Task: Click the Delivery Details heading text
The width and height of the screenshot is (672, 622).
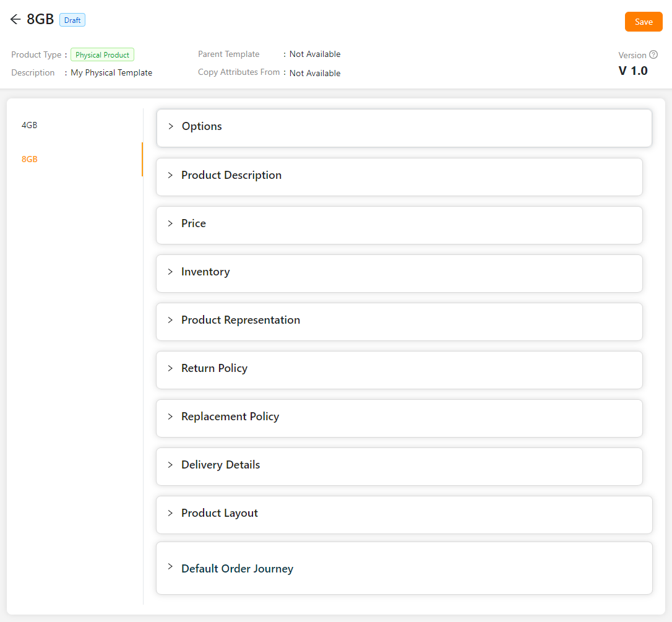Action: 220,465
